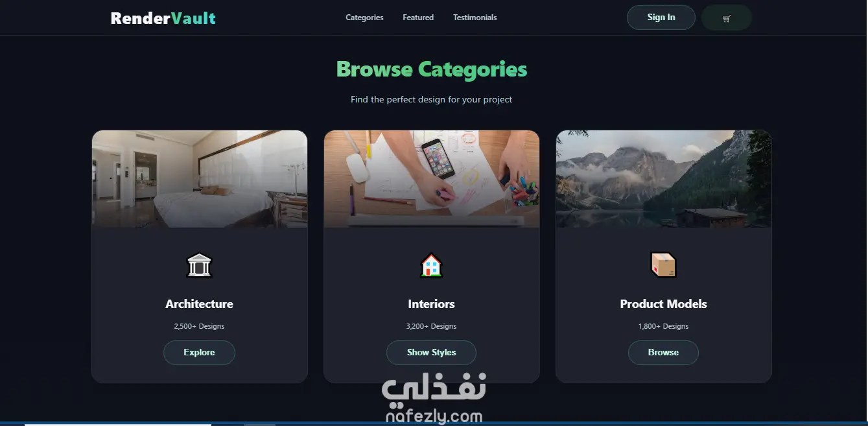Open the bedroom Architecture thumbnail
The width and height of the screenshot is (868, 426).
pos(200,179)
